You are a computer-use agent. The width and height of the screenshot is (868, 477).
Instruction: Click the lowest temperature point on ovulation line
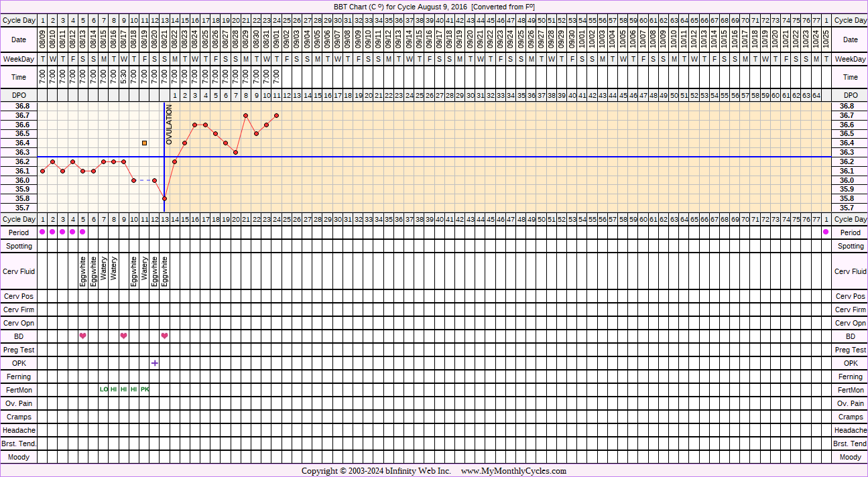tap(164, 199)
